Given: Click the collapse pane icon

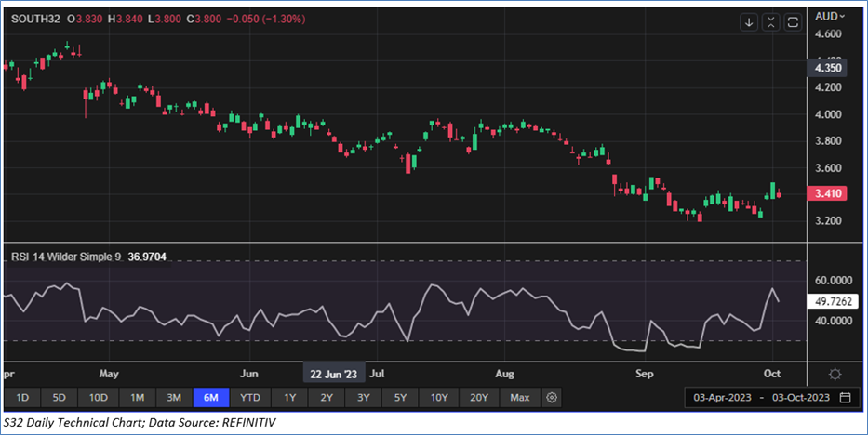Looking at the screenshot, I should pyautogui.click(x=771, y=22).
